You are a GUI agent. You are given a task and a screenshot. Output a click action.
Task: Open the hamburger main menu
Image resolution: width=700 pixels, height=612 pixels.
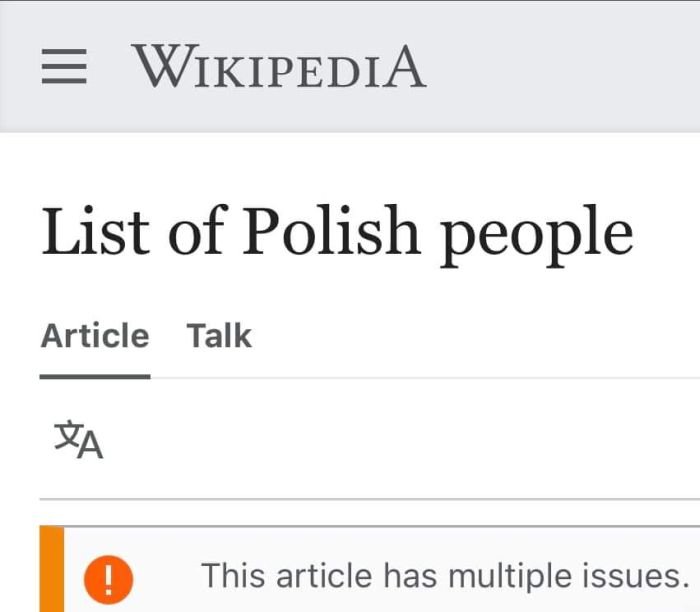coord(64,67)
